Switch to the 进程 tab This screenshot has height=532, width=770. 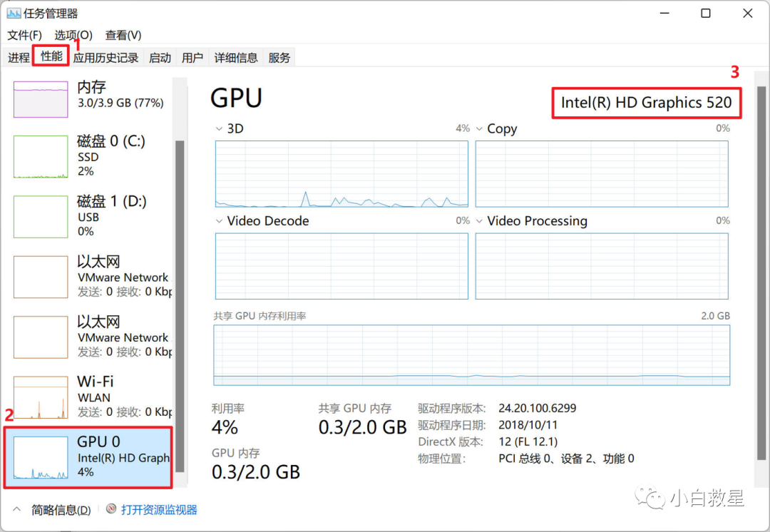tap(19, 58)
